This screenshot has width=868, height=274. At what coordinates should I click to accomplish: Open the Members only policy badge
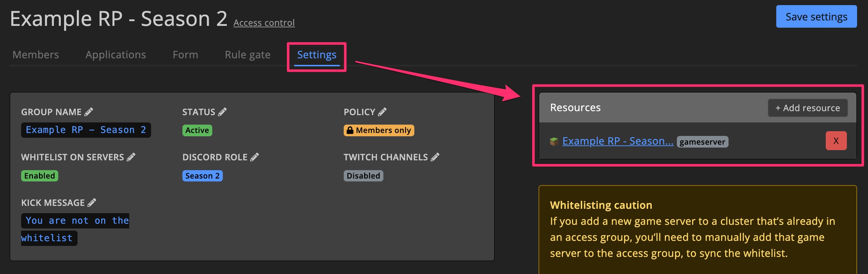point(379,130)
